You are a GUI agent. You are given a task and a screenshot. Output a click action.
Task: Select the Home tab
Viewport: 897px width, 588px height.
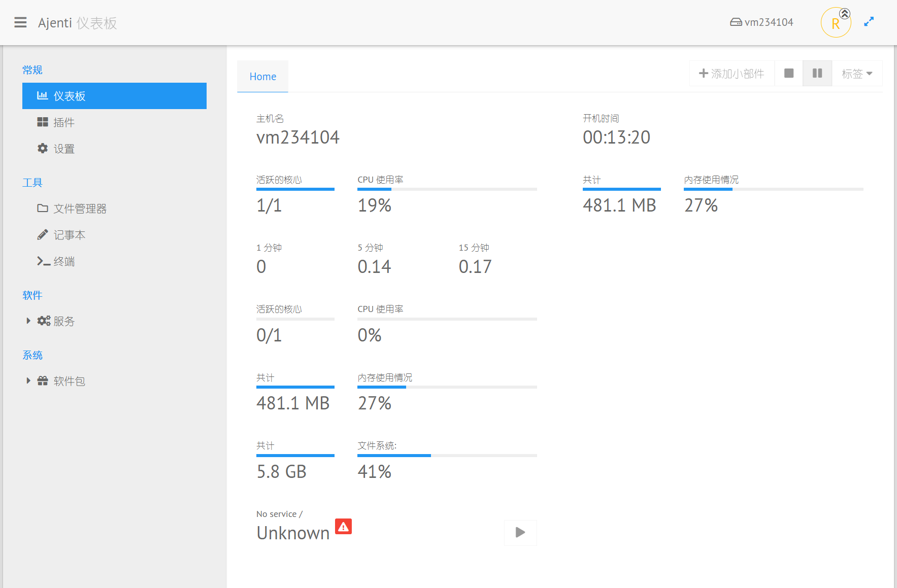(x=262, y=77)
